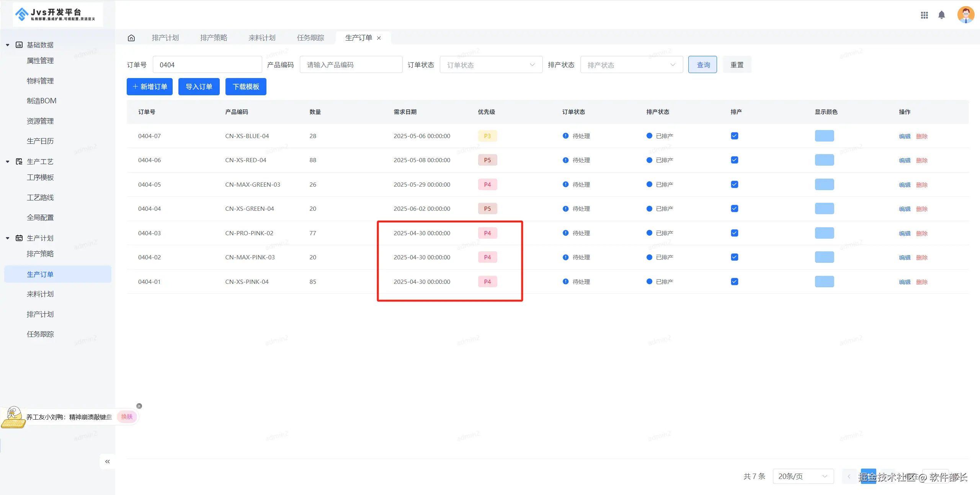Viewport: 980px width, 495px height.
Task: Open the 20条/页 page size dropdown
Action: [x=803, y=476]
